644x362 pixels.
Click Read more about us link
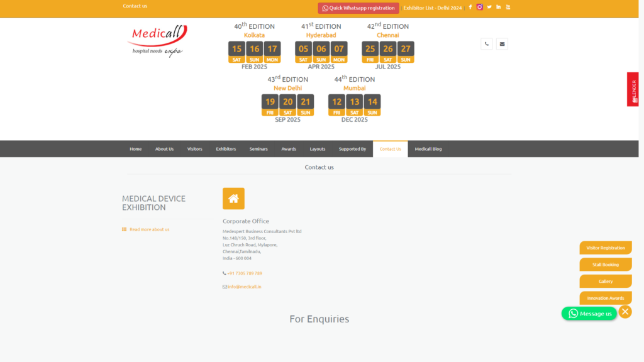[x=150, y=229]
